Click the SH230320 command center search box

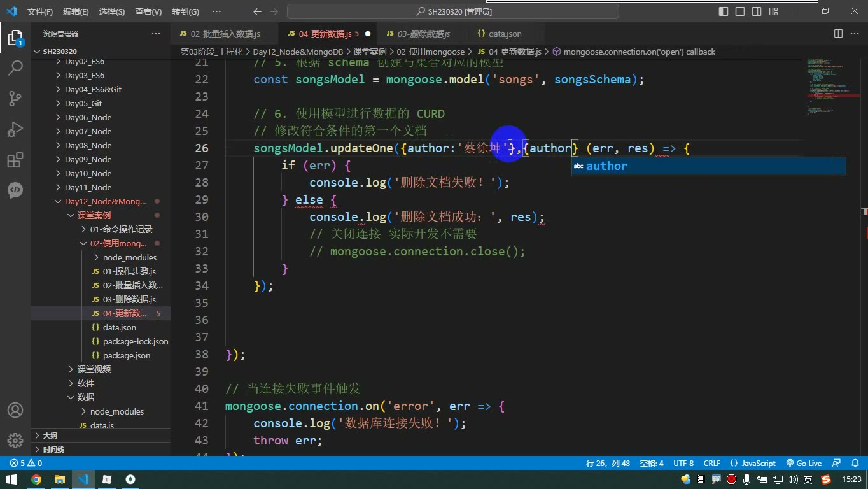coord(454,11)
